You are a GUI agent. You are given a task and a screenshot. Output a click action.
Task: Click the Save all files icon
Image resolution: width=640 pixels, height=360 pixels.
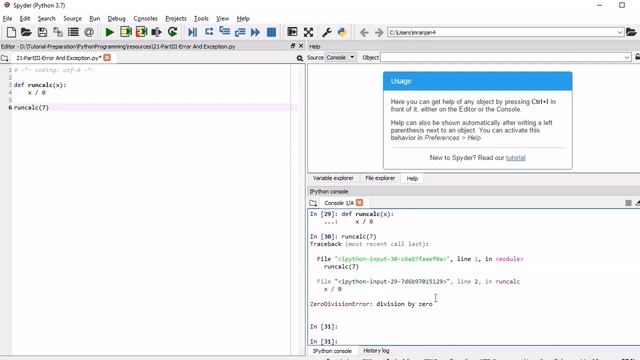tap(58, 32)
